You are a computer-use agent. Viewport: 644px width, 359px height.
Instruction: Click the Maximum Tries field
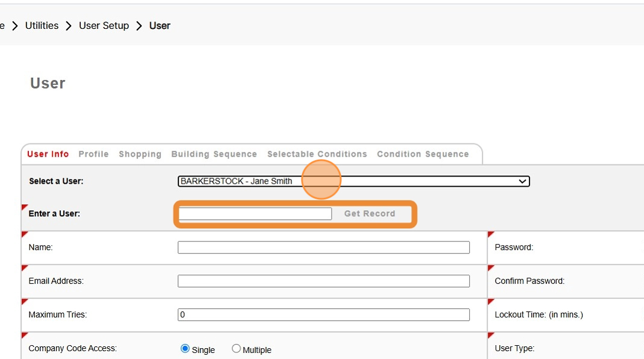[x=323, y=315]
